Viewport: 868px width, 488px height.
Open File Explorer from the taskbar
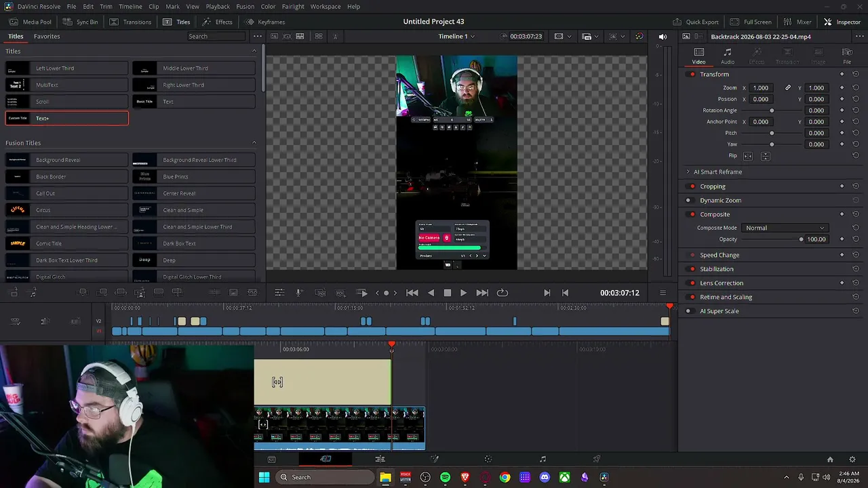[385, 477]
